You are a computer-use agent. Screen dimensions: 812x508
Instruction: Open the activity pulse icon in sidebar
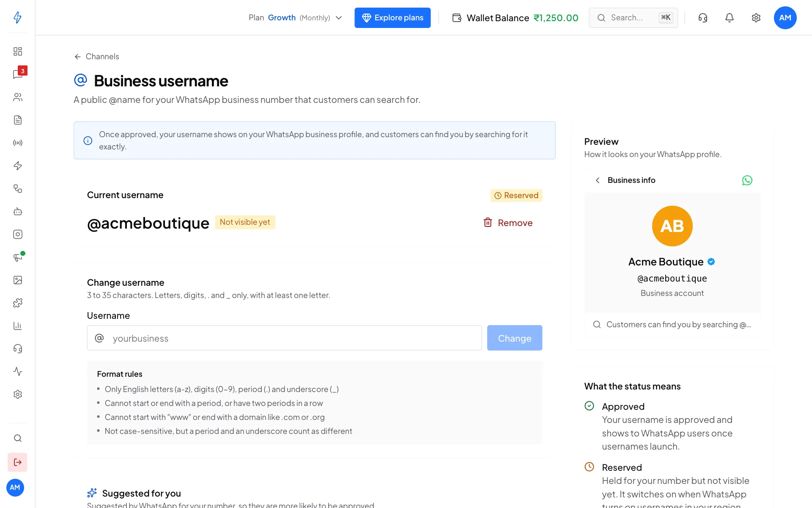pyautogui.click(x=17, y=372)
